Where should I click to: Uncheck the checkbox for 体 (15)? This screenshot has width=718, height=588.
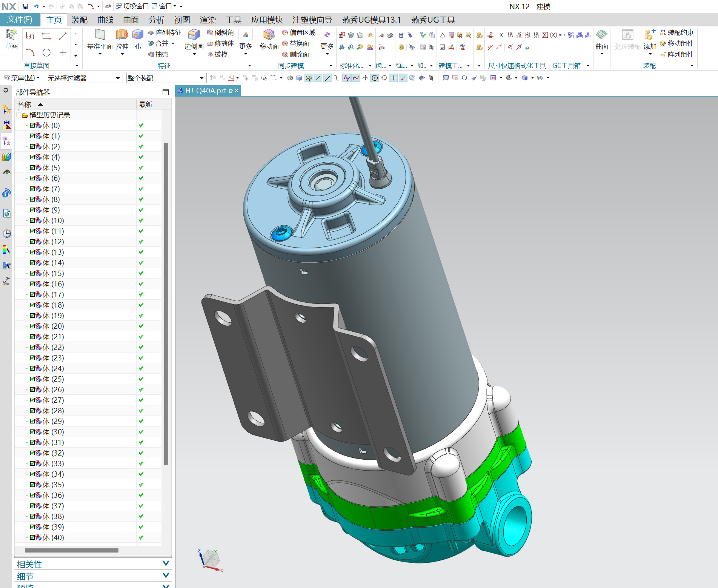click(32, 273)
